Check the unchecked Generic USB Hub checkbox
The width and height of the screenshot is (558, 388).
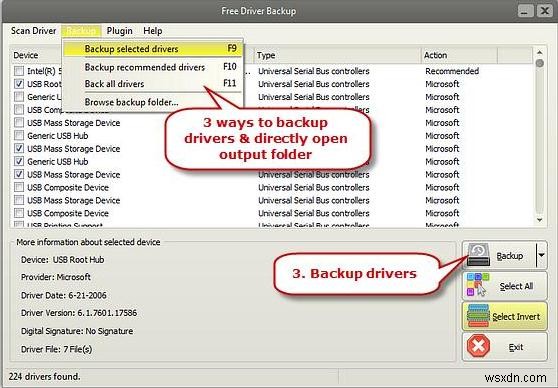point(19,136)
